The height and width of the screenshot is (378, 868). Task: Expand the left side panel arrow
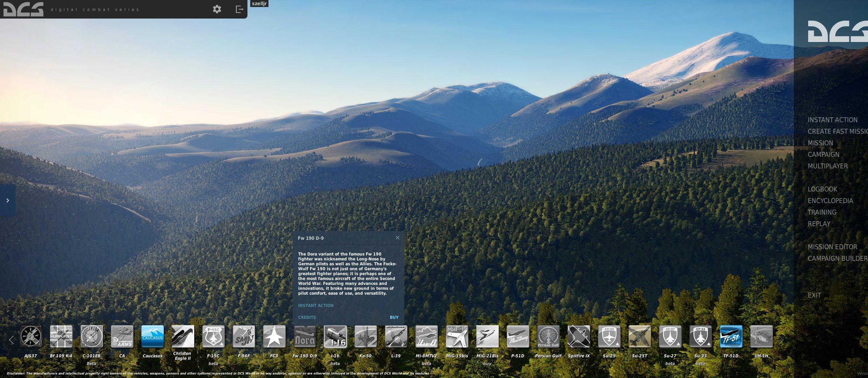coord(7,200)
